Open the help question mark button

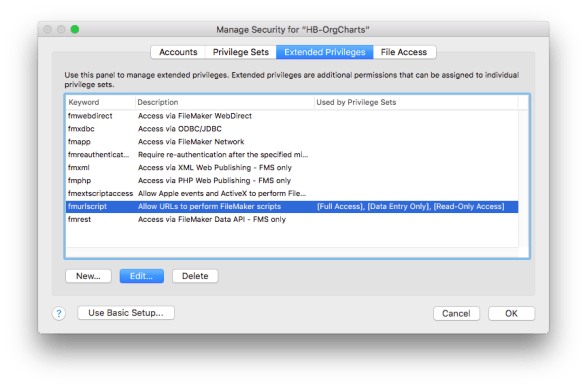point(59,313)
